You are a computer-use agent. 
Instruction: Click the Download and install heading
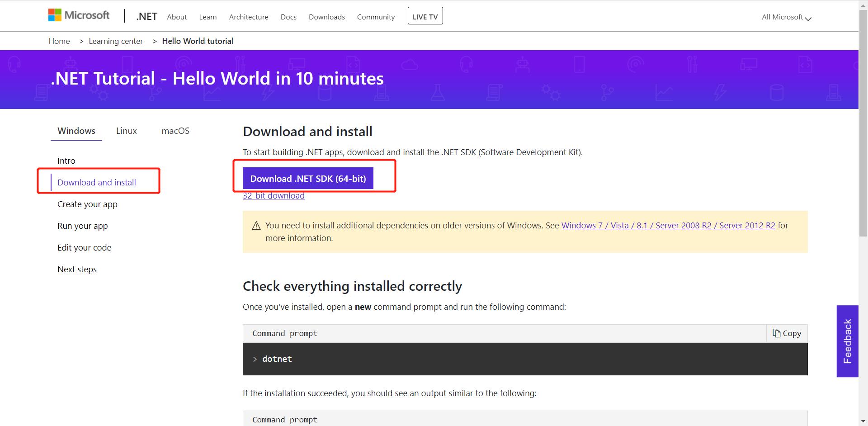307,132
